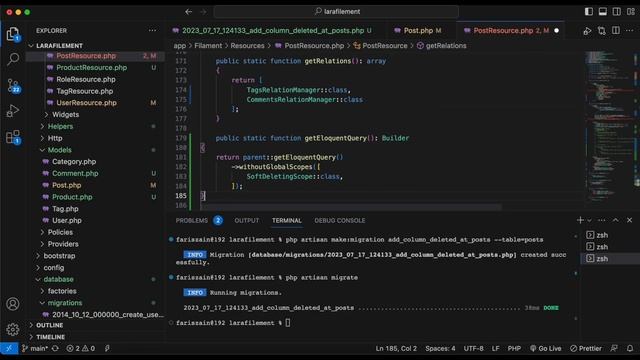Click Ln 185, Col 2 cursor position

(396, 349)
